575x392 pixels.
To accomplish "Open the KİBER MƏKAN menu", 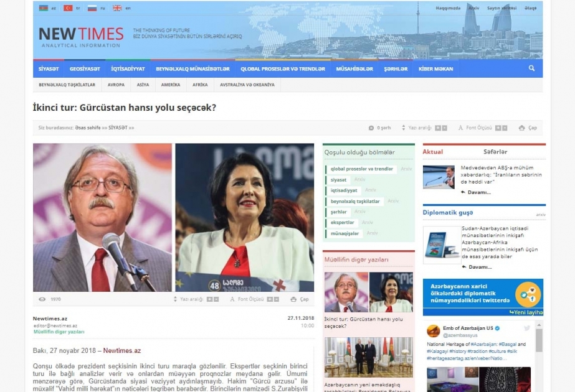I will [435, 69].
